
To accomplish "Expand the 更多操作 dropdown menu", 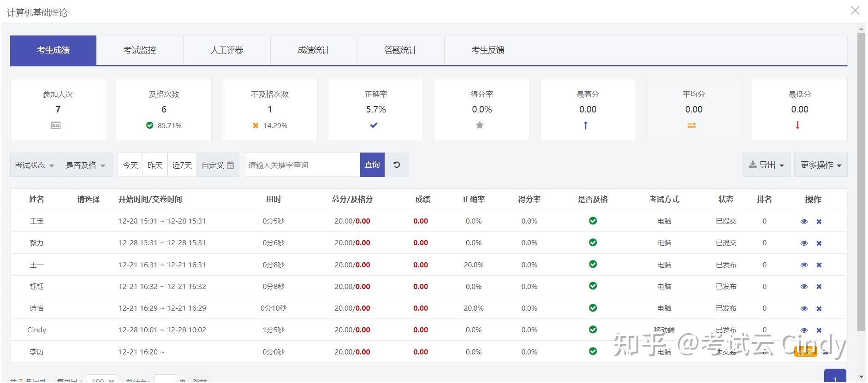I will pos(820,165).
